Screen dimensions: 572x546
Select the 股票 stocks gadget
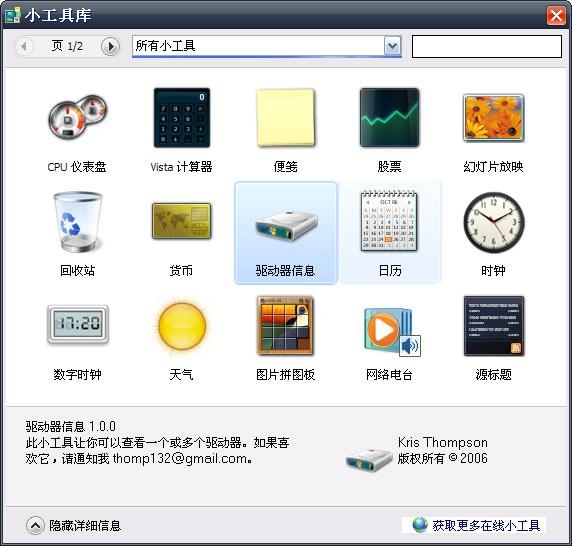[x=389, y=117]
